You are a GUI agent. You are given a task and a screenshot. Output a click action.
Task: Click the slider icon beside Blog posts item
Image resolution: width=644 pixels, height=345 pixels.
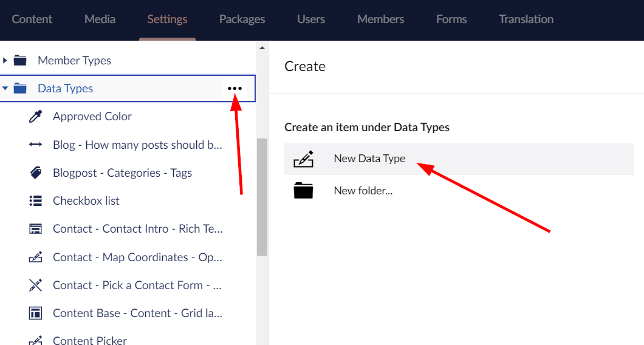pyautogui.click(x=35, y=145)
